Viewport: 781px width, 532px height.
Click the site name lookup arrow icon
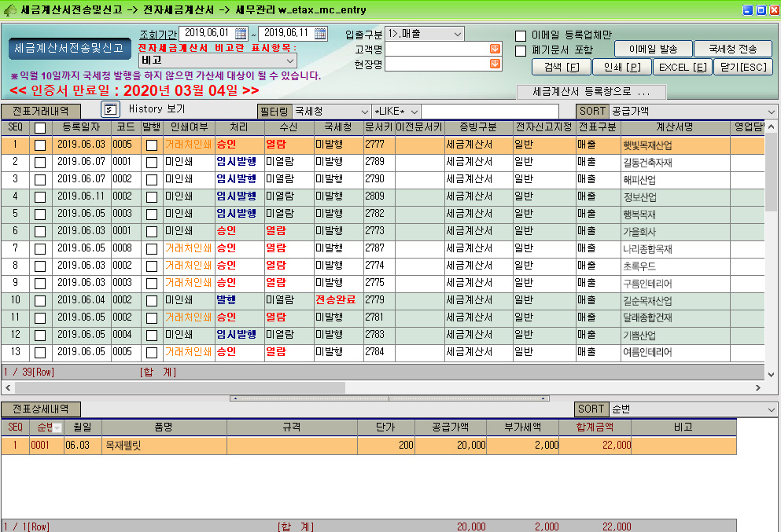pos(495,64)
